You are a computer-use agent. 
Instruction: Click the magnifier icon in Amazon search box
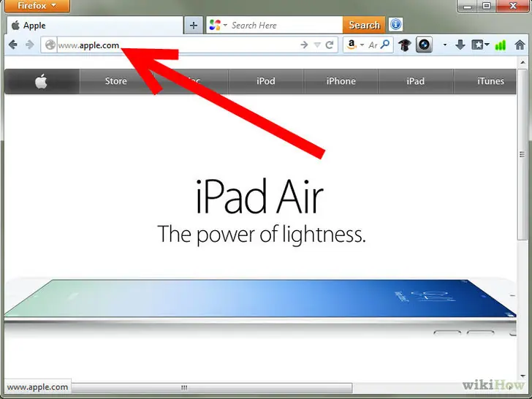tap(385, 45)
